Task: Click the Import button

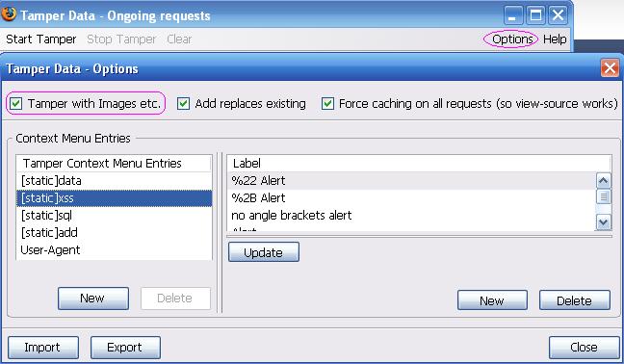Action: tap(43, 348)
